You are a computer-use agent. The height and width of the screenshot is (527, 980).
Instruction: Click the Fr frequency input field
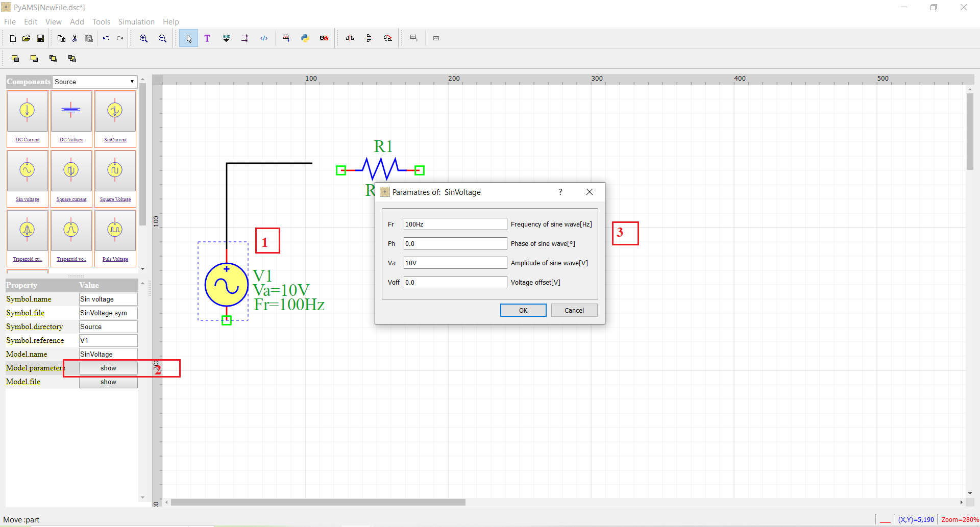point(455,224)
